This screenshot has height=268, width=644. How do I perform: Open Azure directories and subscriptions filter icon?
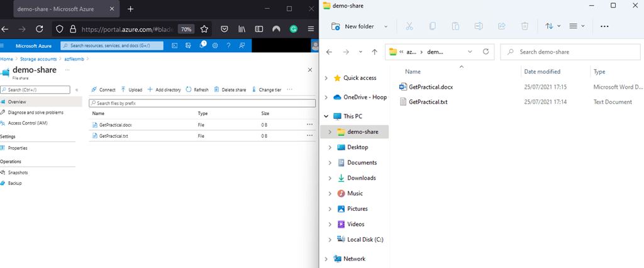click(188, 46)
